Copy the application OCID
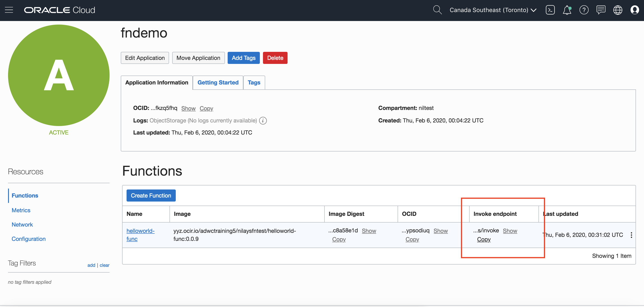 (x=206, y=108)
